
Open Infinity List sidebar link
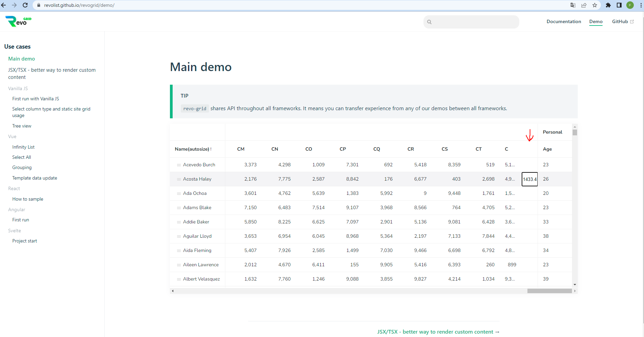[23, 147]
